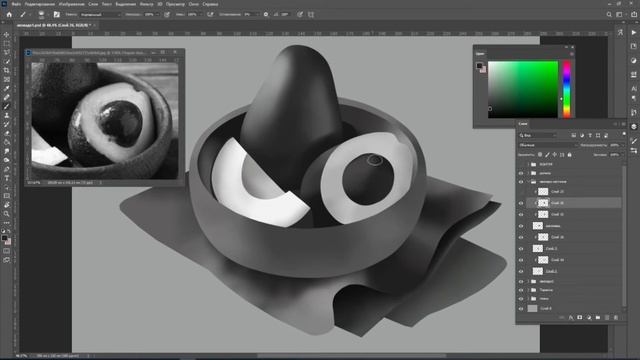Image resolution: width=640 pixels, height=360 pixels.
Task: Toggle layer filtering switch
Action: click(624, 134)
